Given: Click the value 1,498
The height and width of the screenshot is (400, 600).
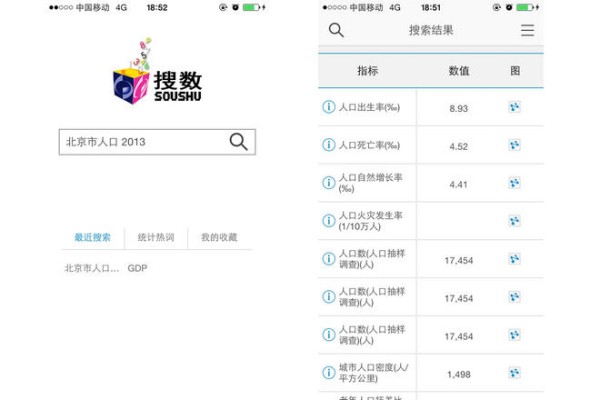Looking at the screenshot, I should pos(459,374).
